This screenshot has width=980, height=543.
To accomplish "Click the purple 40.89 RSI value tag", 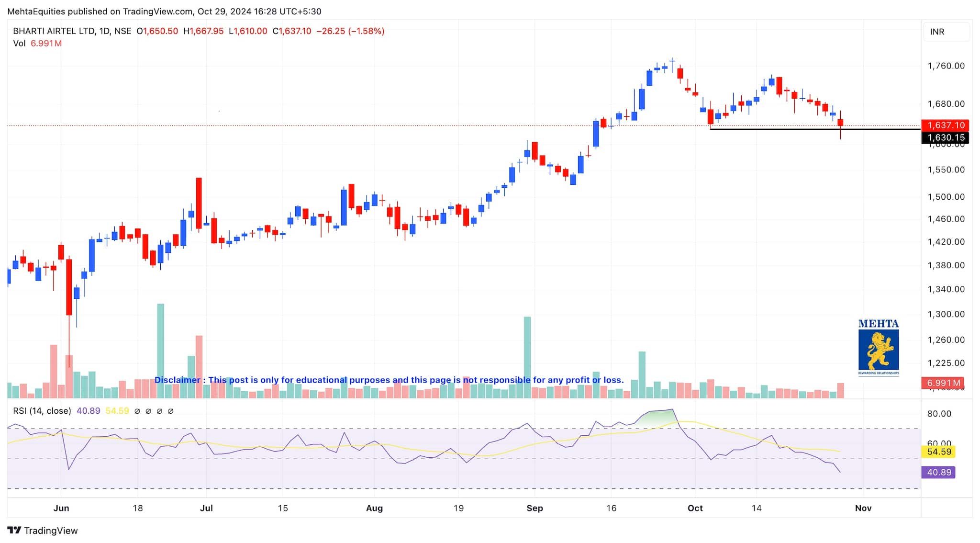I will 938,473.
